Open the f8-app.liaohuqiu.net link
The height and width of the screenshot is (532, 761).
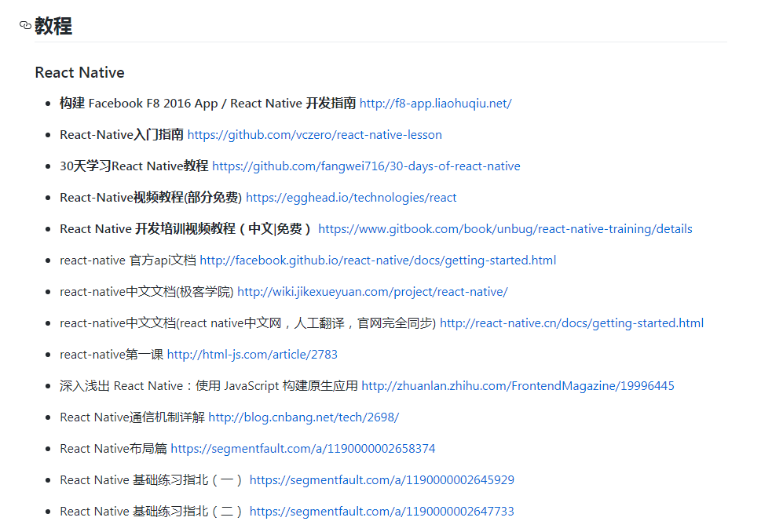tap(435, 104)
